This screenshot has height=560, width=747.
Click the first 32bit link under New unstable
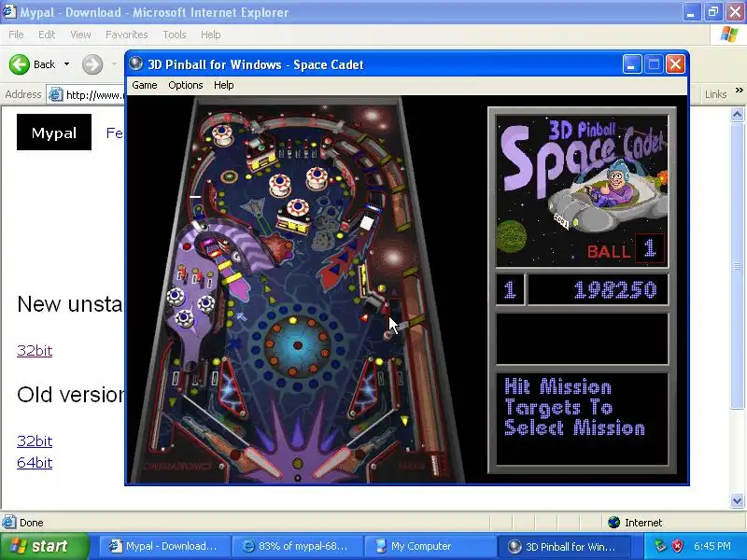[35, 351]
